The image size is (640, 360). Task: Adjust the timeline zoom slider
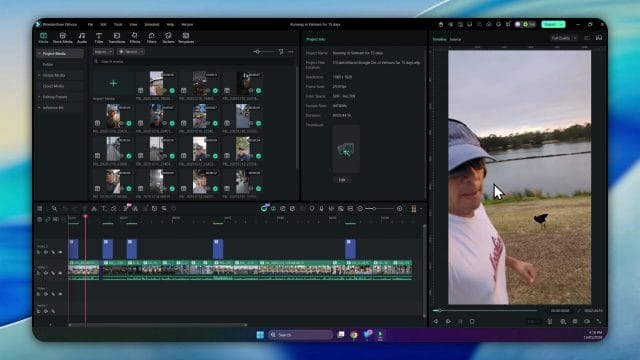click(380, 209)
